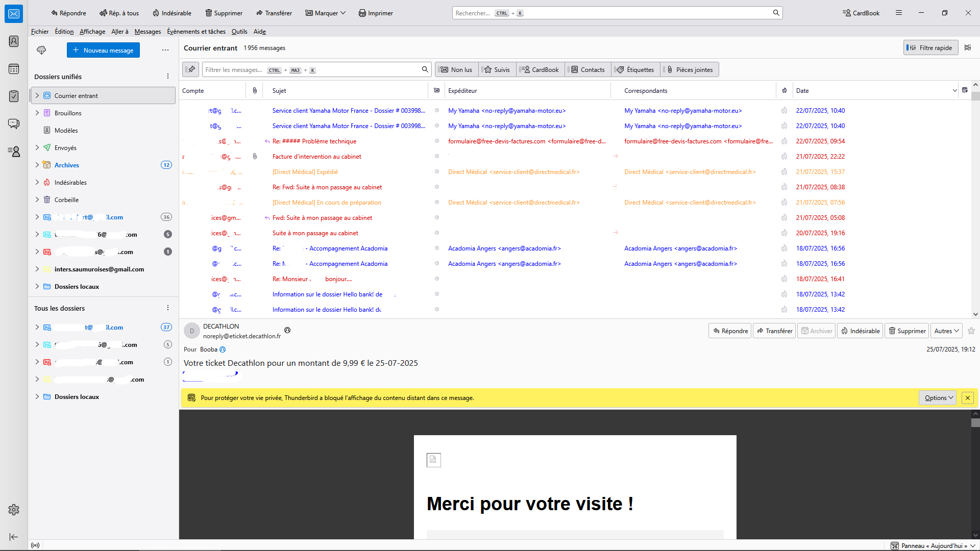980x551 pixels.
Task: Click the pin filter bar icon
Action: (191, 69)
